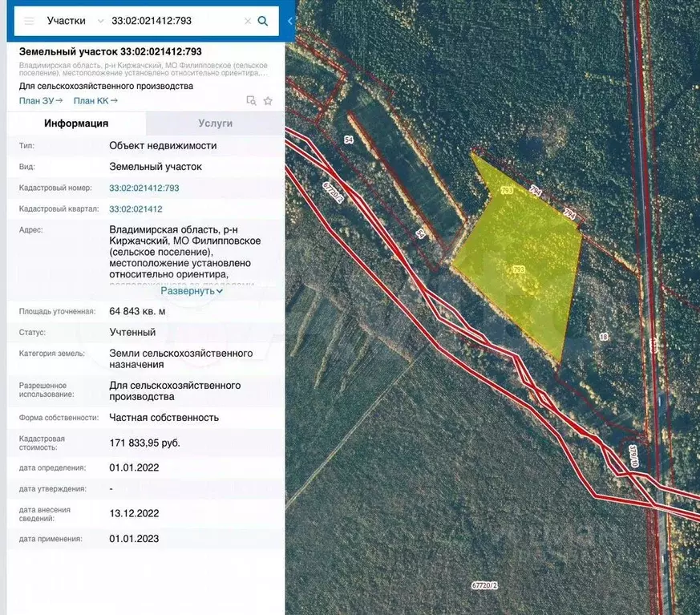Click cadastral number 33:02:021412:793 link
The height and width of the screenshot is (615, 700).
144,188
